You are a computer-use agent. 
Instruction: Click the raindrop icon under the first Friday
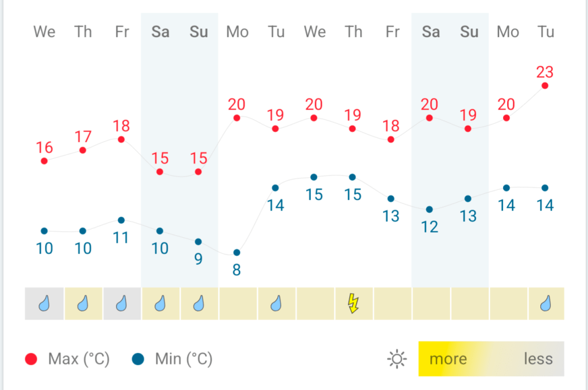pos(122,303)
